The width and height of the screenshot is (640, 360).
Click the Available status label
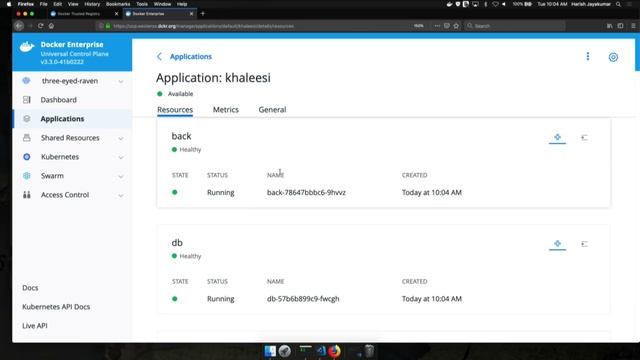coord(180,94)
